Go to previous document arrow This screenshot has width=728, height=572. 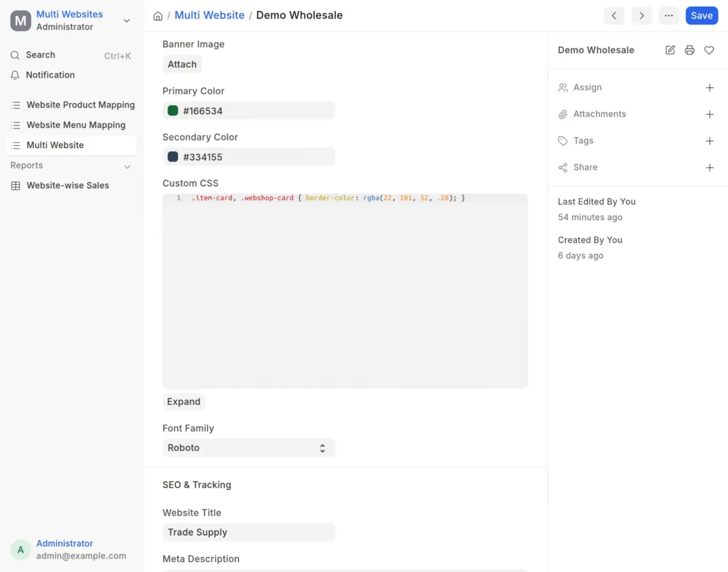click(x=614, y=16)
